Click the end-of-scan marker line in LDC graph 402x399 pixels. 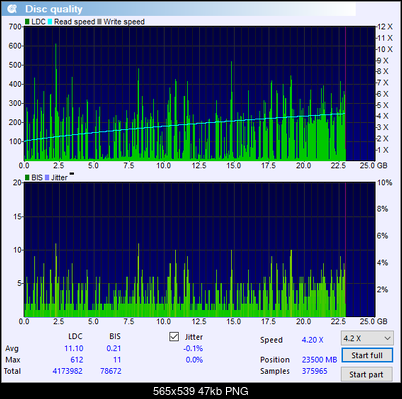[346, 93]
